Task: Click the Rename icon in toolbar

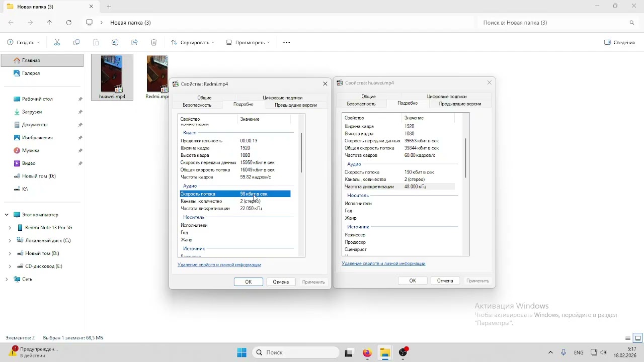Action: 115,43
